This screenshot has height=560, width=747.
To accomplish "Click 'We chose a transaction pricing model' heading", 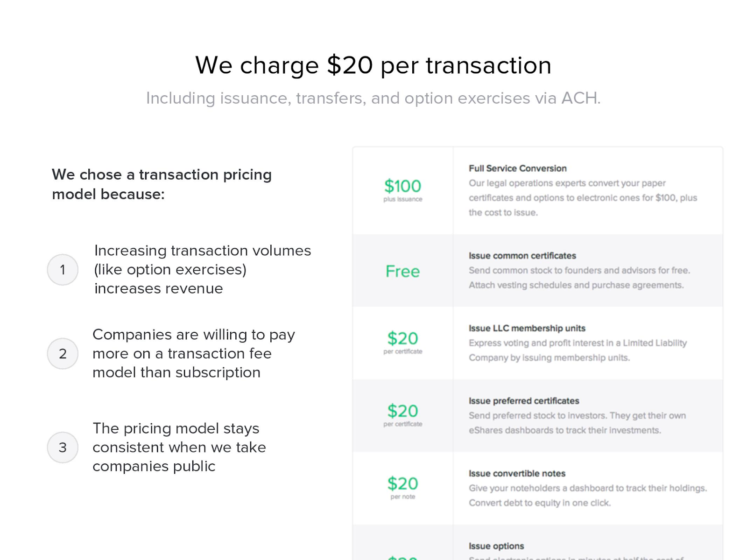I will 162,184.
